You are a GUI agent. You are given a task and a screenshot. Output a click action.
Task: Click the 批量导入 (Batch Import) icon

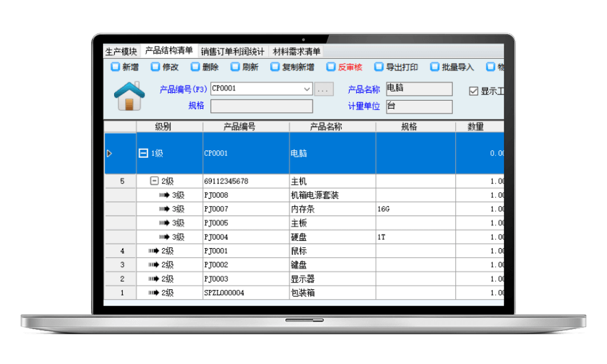pos(435,67)
